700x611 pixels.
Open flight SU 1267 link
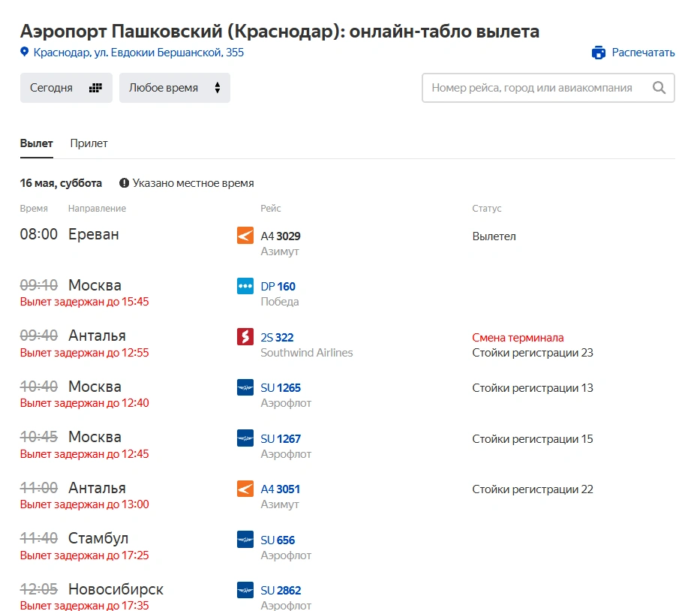281,438
